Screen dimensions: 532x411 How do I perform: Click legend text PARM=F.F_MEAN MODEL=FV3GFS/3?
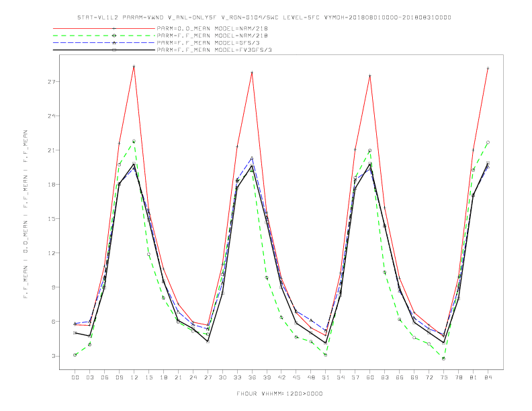[214, 50]
